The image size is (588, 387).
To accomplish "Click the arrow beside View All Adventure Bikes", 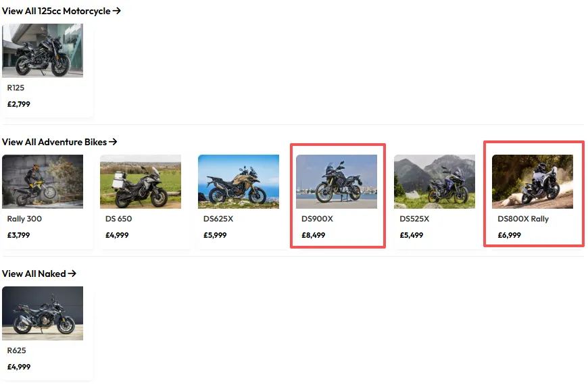I will point(113,142).
